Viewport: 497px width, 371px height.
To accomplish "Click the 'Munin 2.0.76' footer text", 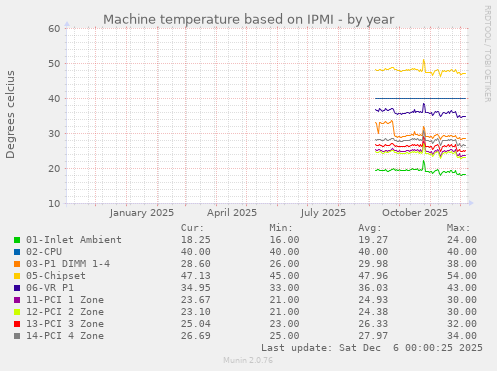I will click(x=248, y=360).
